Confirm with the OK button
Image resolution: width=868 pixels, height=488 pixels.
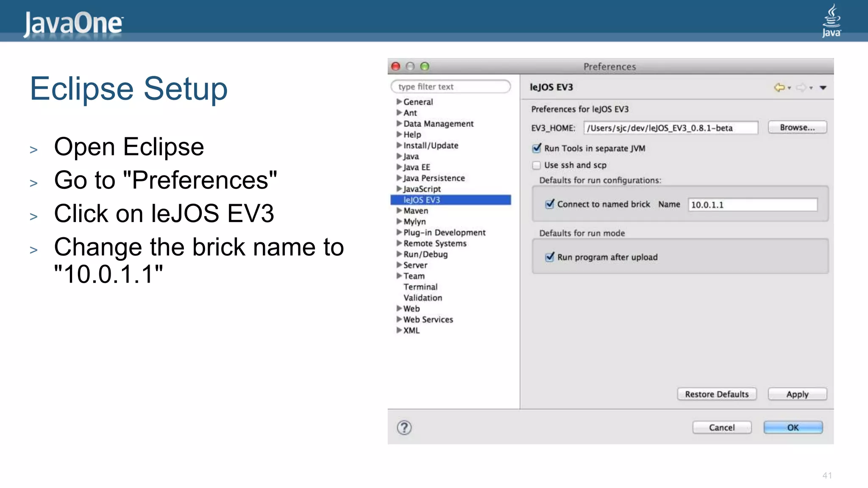(793, 427)
